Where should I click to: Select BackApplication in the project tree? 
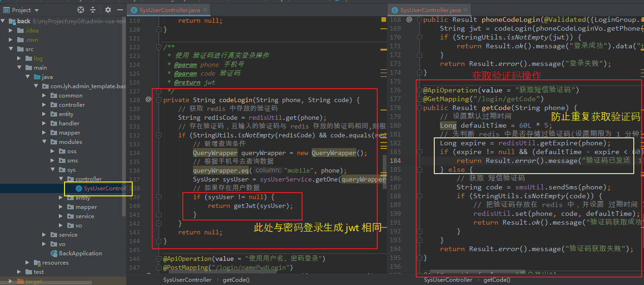pyautogui.click(x=80, y=253)
